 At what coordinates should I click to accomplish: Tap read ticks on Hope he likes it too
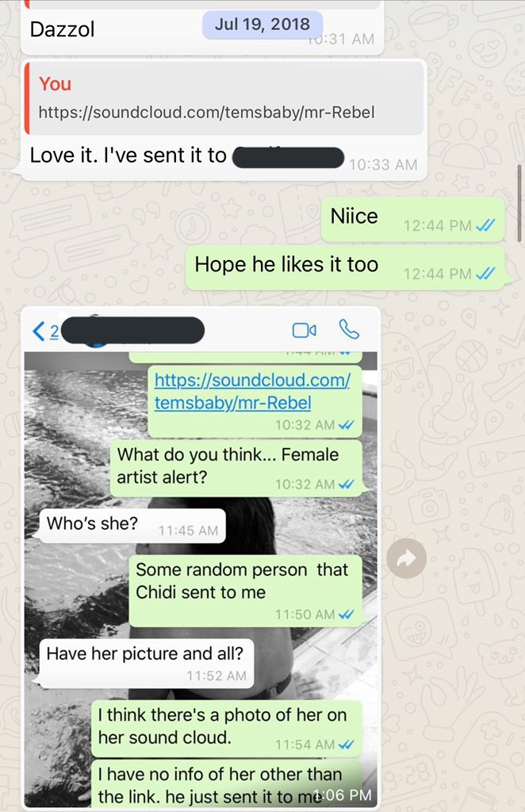point(485,273)
